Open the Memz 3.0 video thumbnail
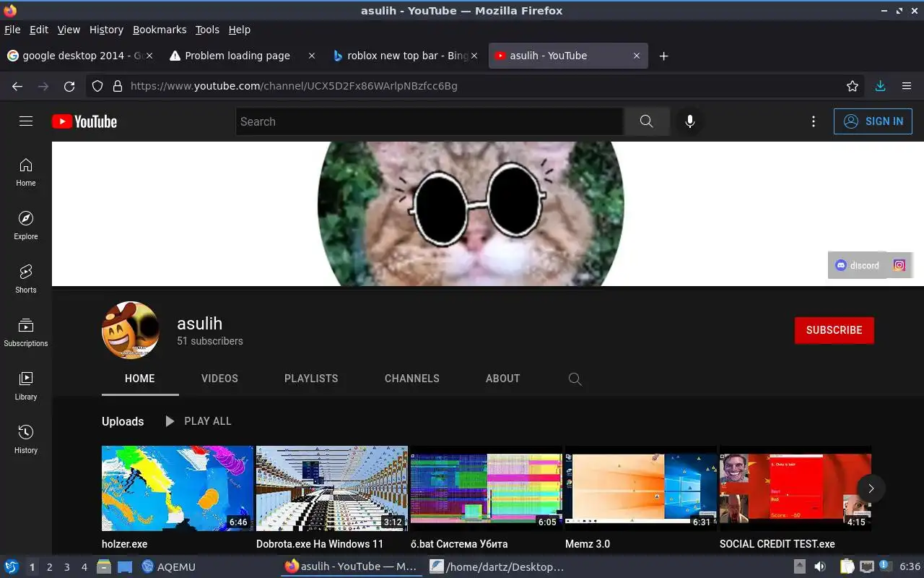The image size is (924, 578). click(x=641, y=488)
